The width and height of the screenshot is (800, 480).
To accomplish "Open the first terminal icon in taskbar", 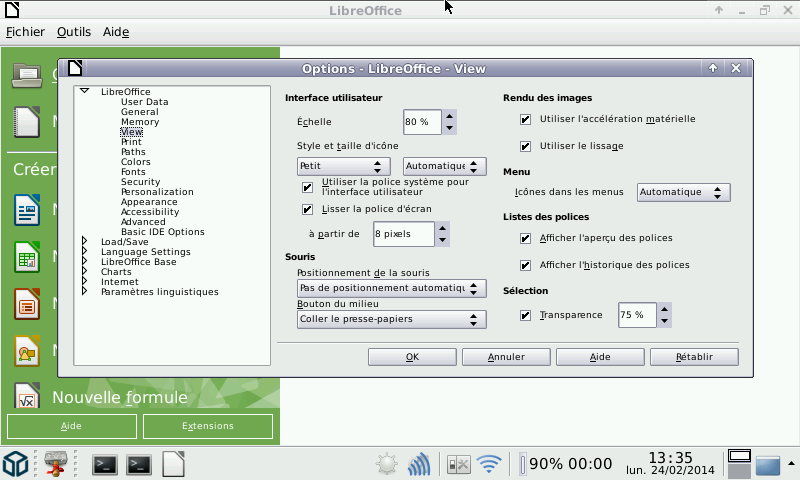I will click(x=105, y=464).
